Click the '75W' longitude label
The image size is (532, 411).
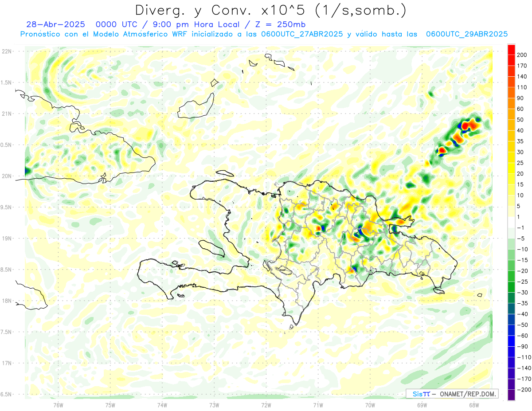pyautogui.click(x=110, y=405)
